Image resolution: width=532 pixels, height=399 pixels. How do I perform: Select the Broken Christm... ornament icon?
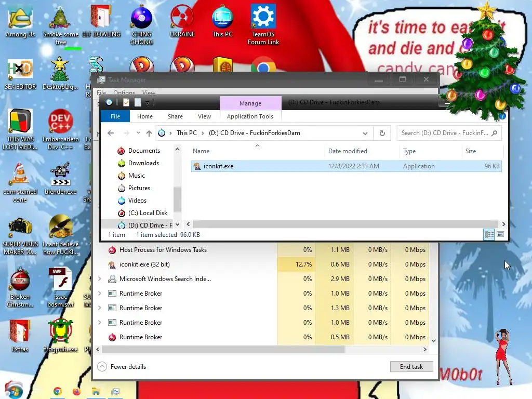click(x=20, y=288)
